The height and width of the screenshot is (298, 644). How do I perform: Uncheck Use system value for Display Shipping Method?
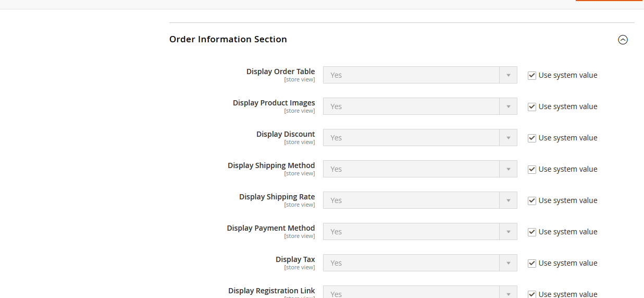click(x=532, y=169)
